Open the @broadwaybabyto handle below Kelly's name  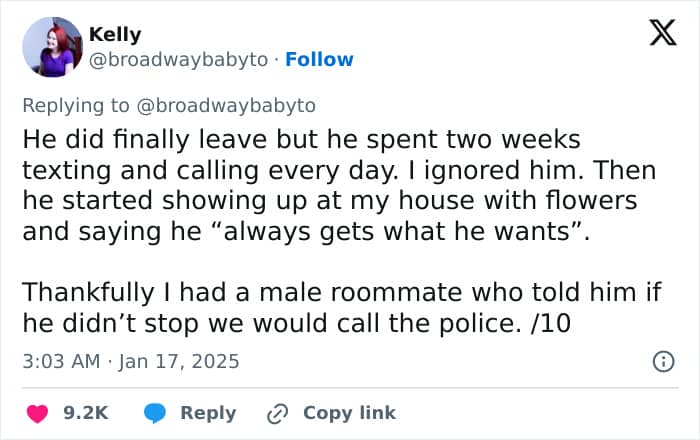tap(179, 60)
